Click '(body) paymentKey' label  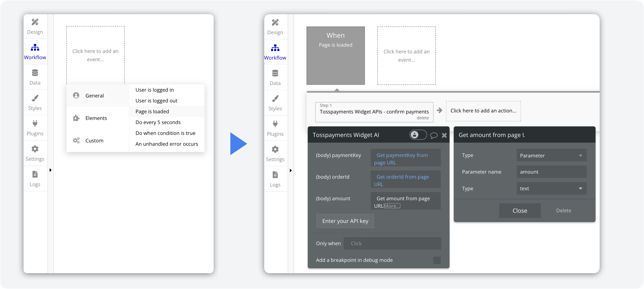coord(338,155)
